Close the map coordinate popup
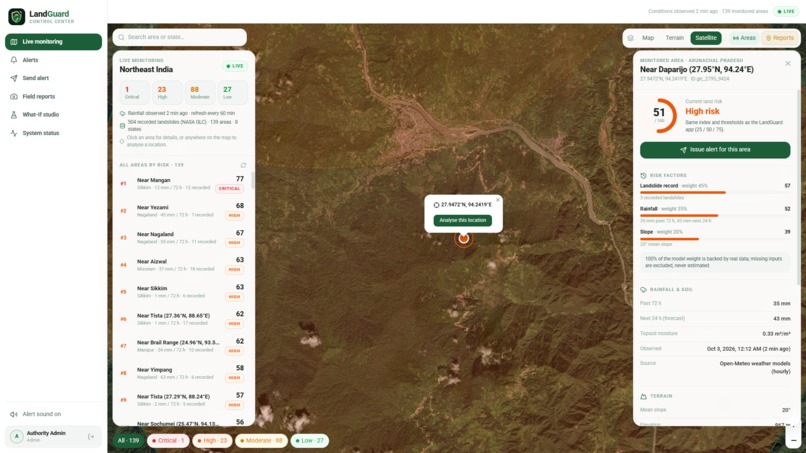 tap(498, 200)
